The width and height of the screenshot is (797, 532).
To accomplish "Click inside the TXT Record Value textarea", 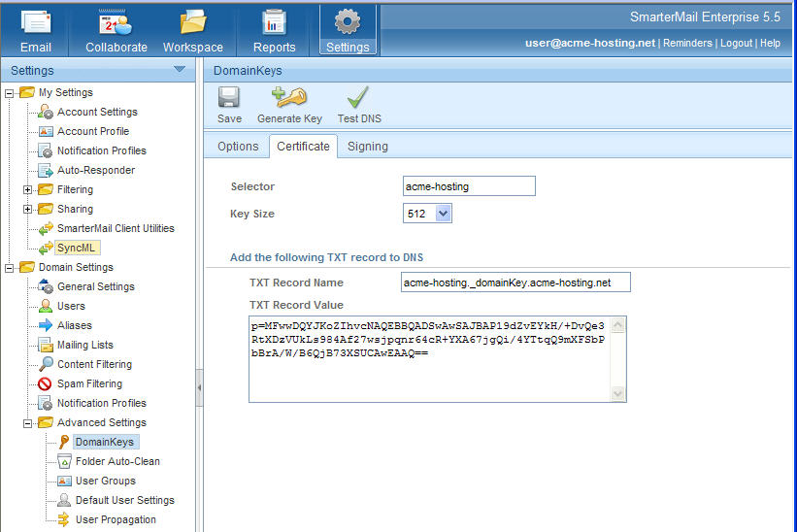I will pyautogui.click(x=429, y=359).
